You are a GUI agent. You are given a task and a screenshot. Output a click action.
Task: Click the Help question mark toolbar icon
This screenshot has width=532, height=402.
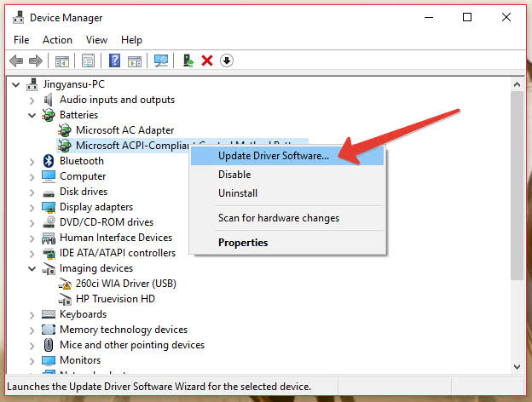[x=114, y=60]
